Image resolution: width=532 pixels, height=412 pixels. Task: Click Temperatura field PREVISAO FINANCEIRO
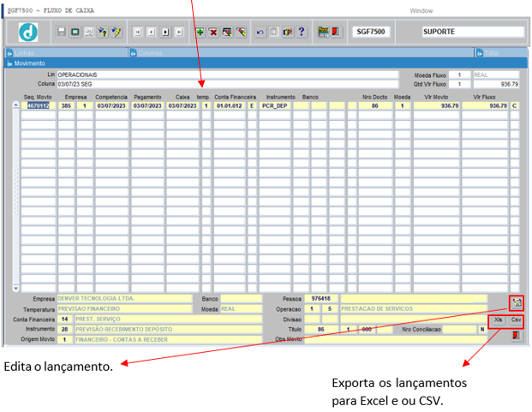tap(124, 309)
